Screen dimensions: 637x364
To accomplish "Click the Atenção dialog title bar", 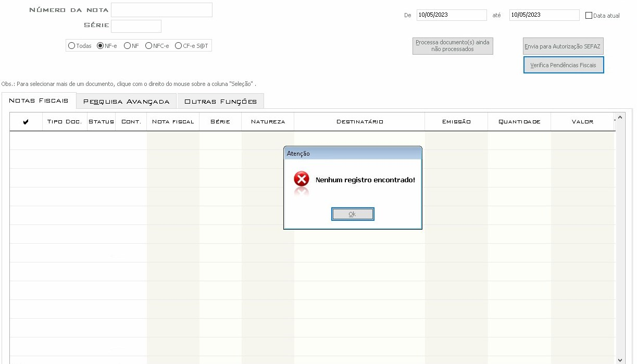I will pos(353,154).
